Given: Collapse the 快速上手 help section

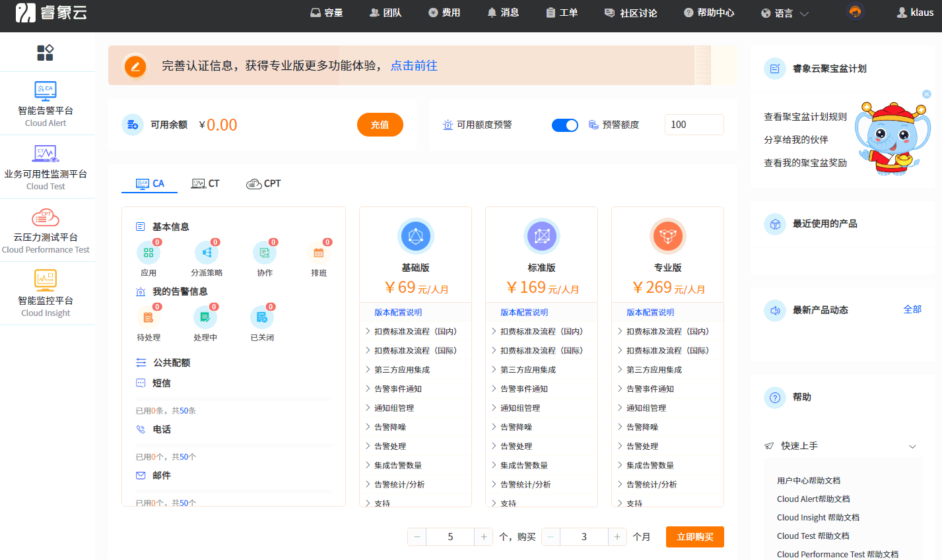Looking at the screenshot, I should tap(912, 447).
